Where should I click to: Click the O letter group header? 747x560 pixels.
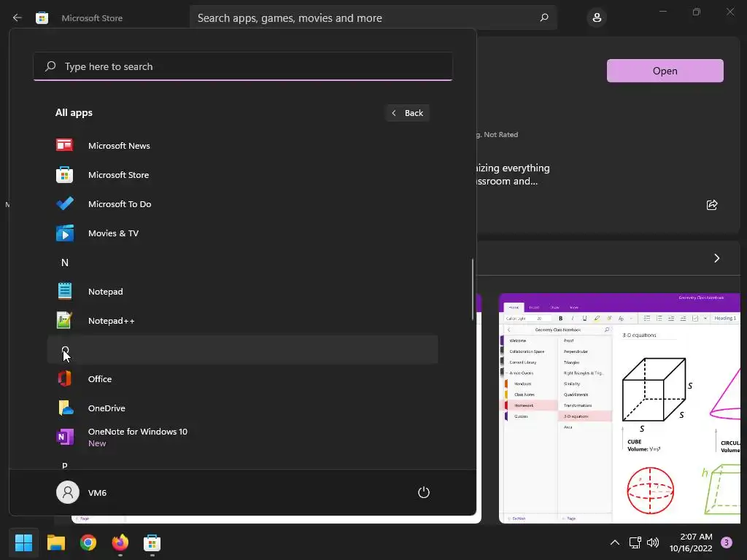coord(242,349)
